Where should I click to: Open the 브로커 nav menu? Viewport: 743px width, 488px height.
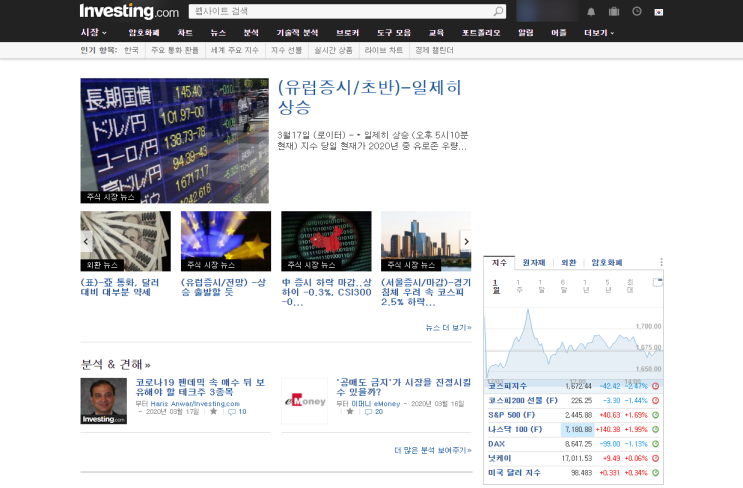(348, 33)
